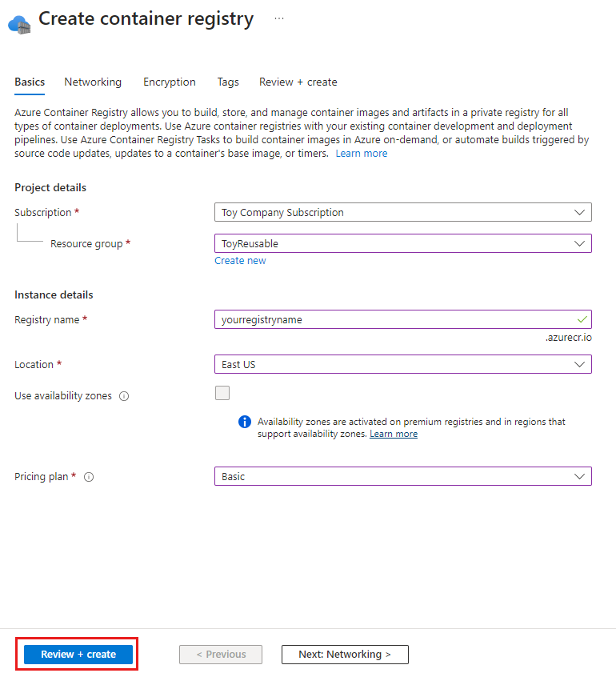Enable the Use availability zones checkbox

coord(222,393)
